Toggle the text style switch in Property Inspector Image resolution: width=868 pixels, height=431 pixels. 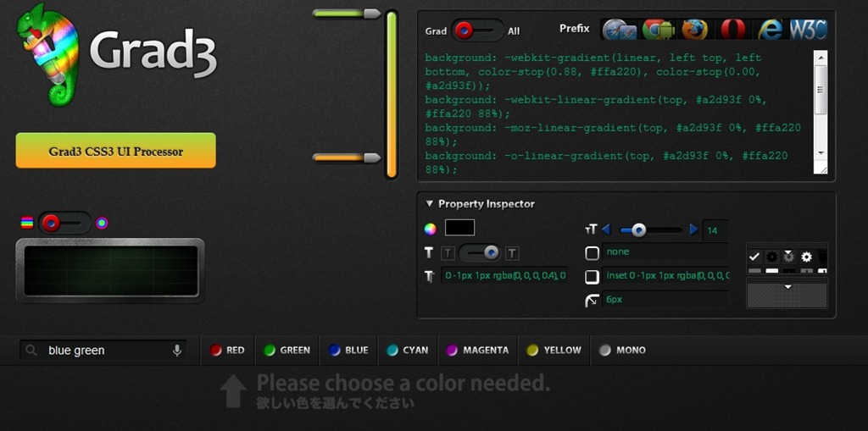(480, 252)
